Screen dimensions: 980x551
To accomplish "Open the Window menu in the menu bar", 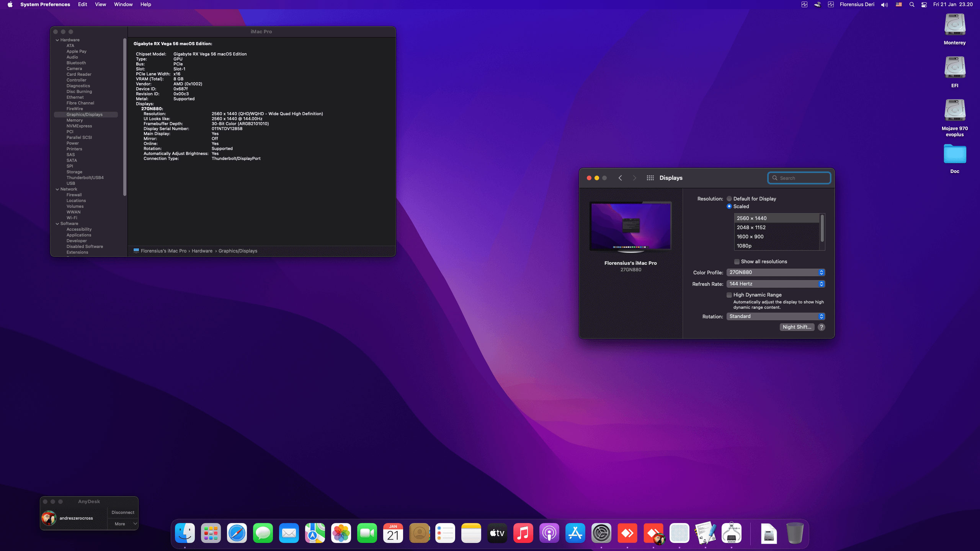I will [x=123, y=4].
